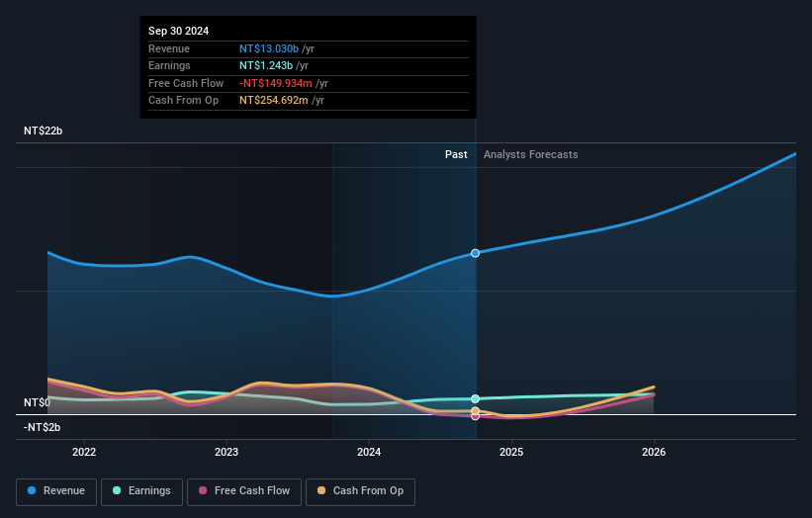This screenshot has width=812, height=518.
Task: Click the Earnings row label in tooltip
Action: pyautogui.click(x=169, y=65)
